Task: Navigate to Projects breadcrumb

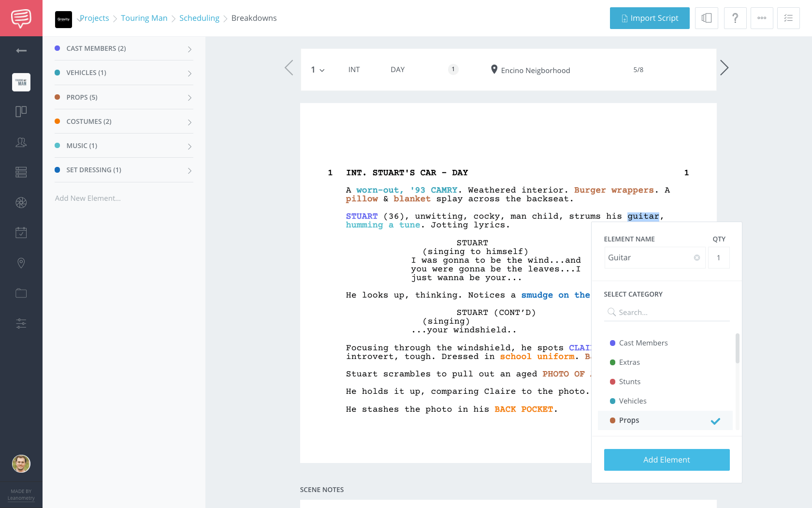Action: (x=94, y=18)
